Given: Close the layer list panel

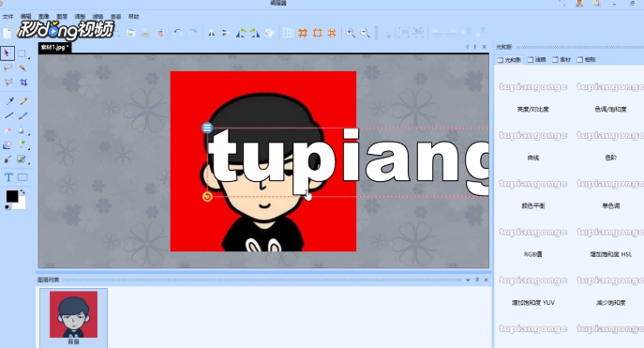Looking at the screenshot, I should tap(486, 280).
